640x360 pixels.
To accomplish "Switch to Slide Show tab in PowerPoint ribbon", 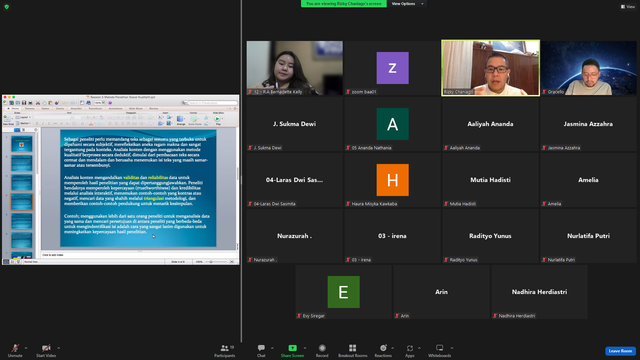I will 136,109.
